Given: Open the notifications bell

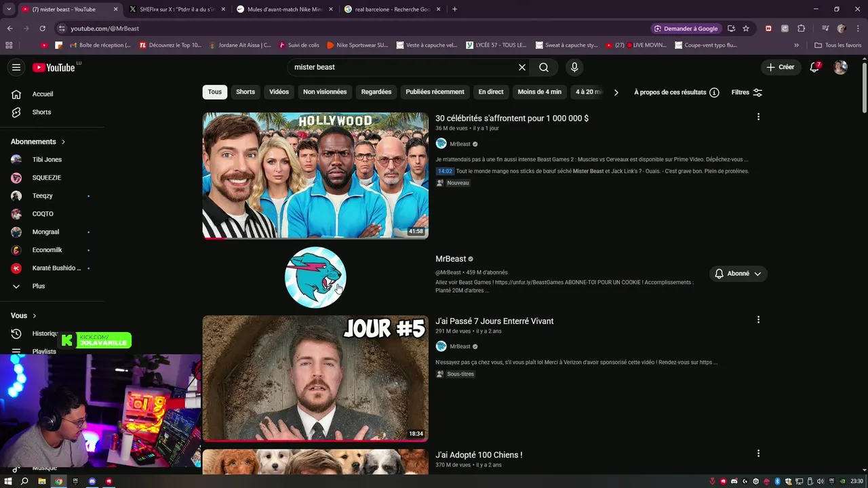Looking at the screenshot, I should pos(815,67).
